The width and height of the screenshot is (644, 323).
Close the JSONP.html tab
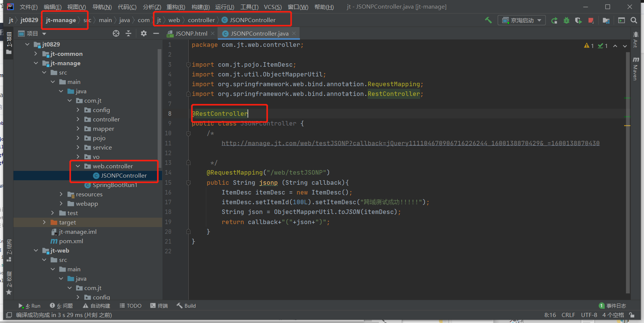tap(213, 33)
